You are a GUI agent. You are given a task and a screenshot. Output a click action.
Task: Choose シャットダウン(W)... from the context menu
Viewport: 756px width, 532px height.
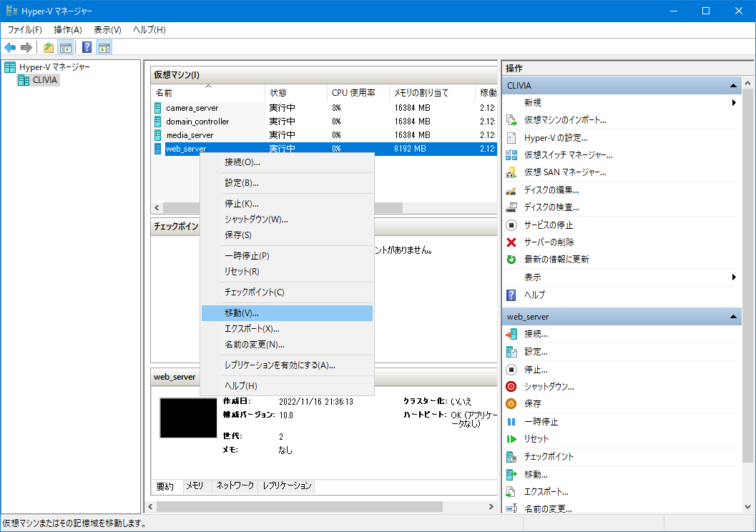(287, 220)
